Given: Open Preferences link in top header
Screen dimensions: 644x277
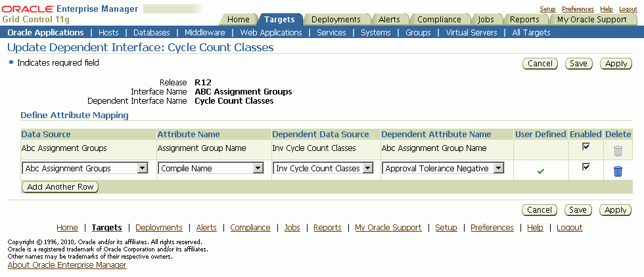Looking at the screenshot, I should (x=578, y=9).
